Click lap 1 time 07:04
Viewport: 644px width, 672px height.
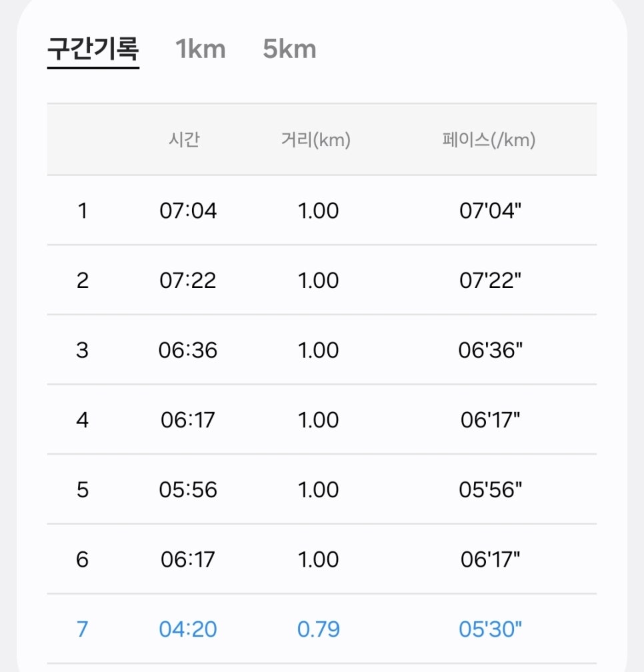point(188,211)
